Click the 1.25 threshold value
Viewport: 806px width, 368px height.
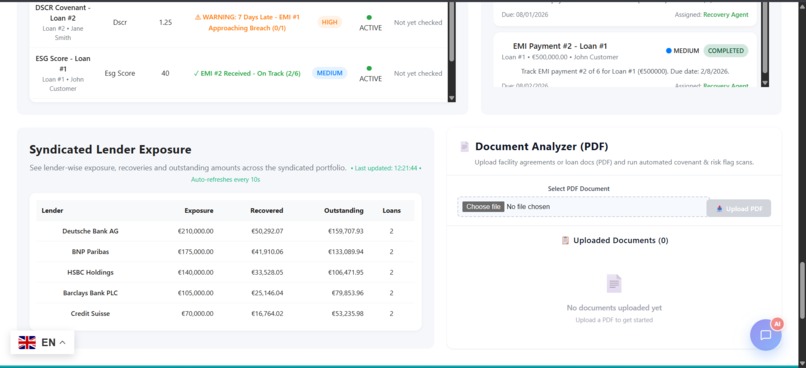click(x=166, y=22)
